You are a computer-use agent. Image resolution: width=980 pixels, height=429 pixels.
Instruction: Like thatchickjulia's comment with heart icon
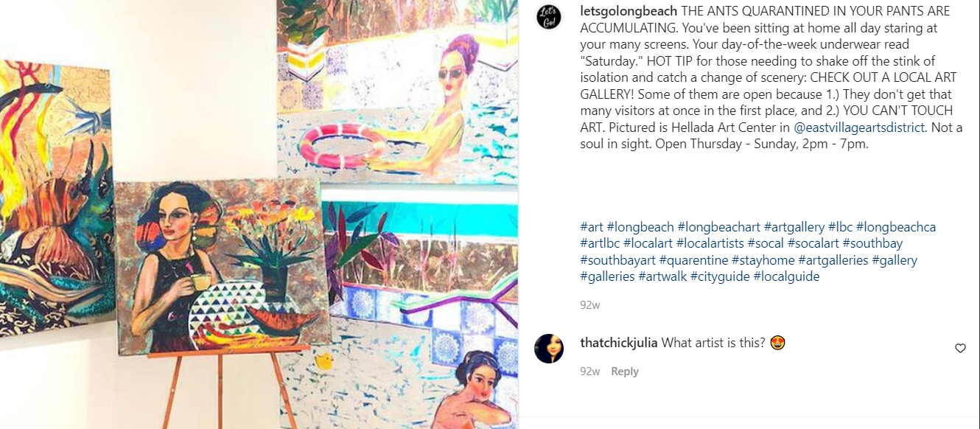[960, 349]
